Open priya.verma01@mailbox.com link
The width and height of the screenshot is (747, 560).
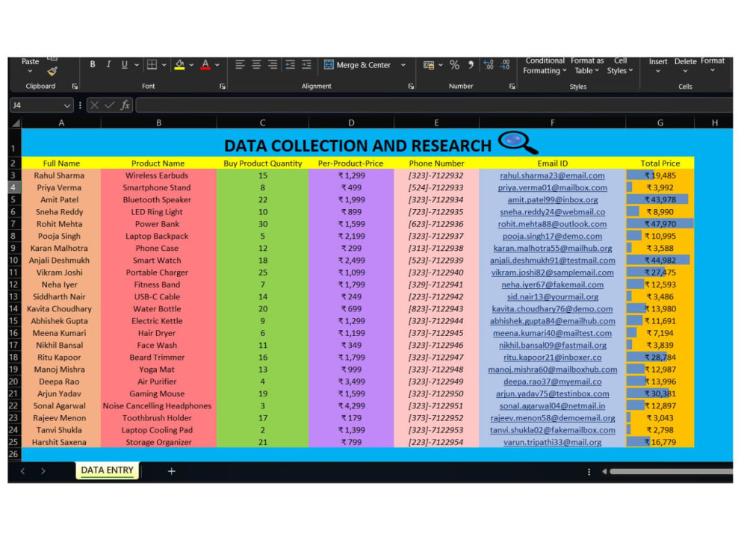[x=552, y=187]
